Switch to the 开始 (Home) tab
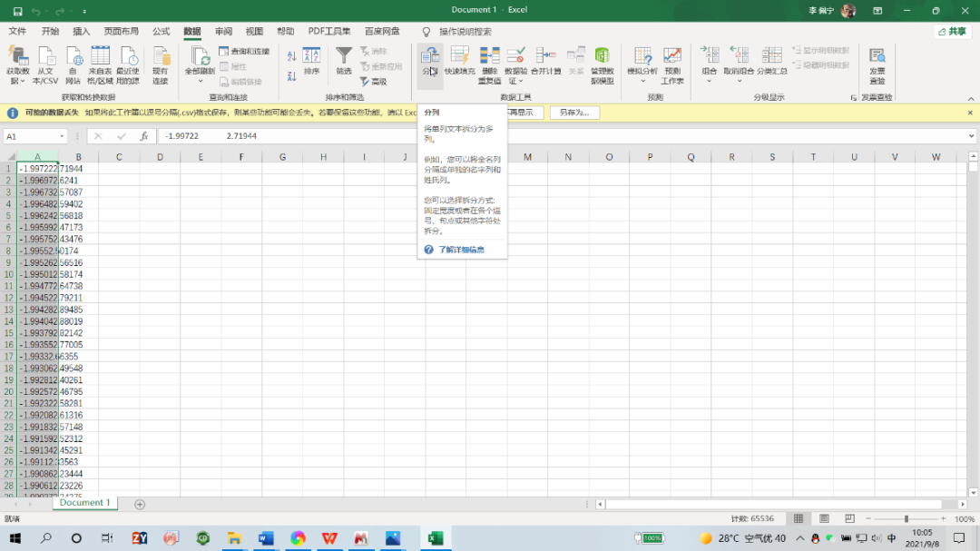 click(x=50, y=31)
